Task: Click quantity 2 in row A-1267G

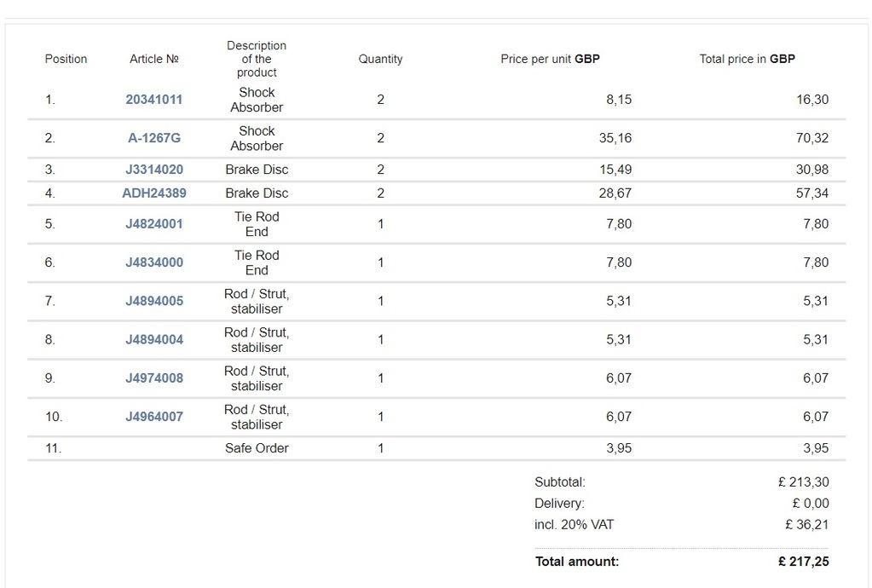Action: click(380, 138)
